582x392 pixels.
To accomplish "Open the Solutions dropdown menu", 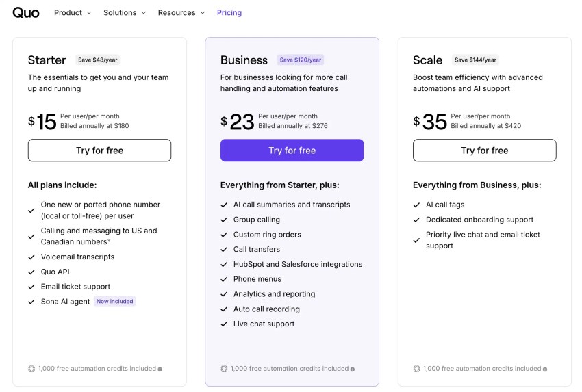I will [x=125, y=12].
